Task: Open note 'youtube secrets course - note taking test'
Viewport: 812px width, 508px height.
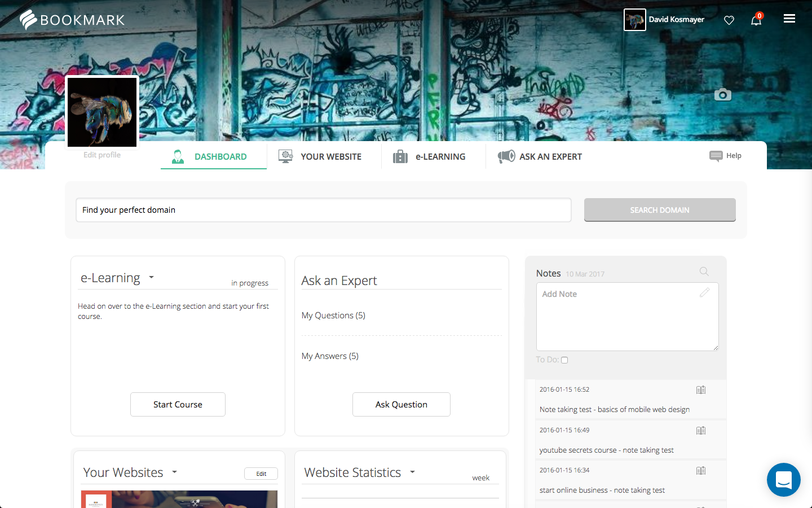Action: coord(607,450)
